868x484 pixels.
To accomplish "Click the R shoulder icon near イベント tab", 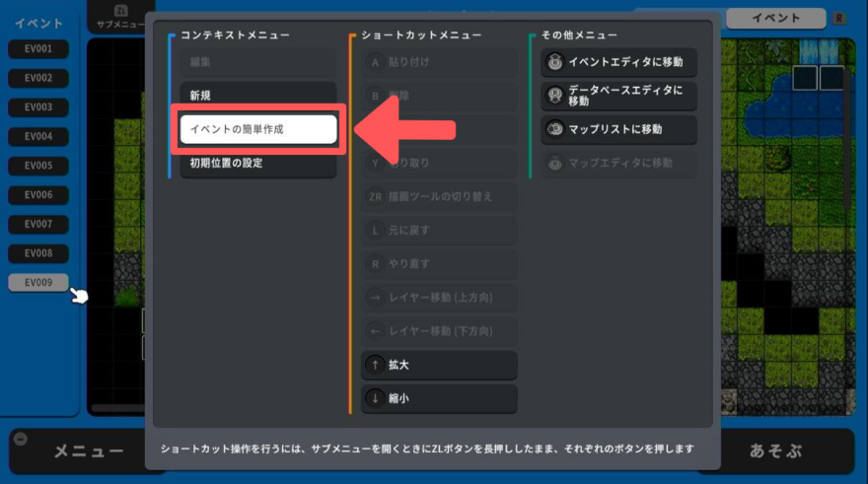I will [839, 19].
